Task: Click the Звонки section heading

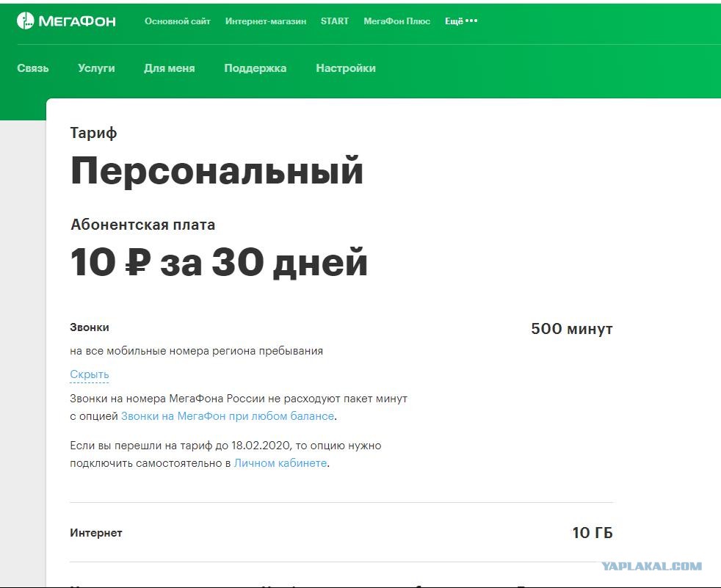Action: pyautogui.click(x=89, y=327)
